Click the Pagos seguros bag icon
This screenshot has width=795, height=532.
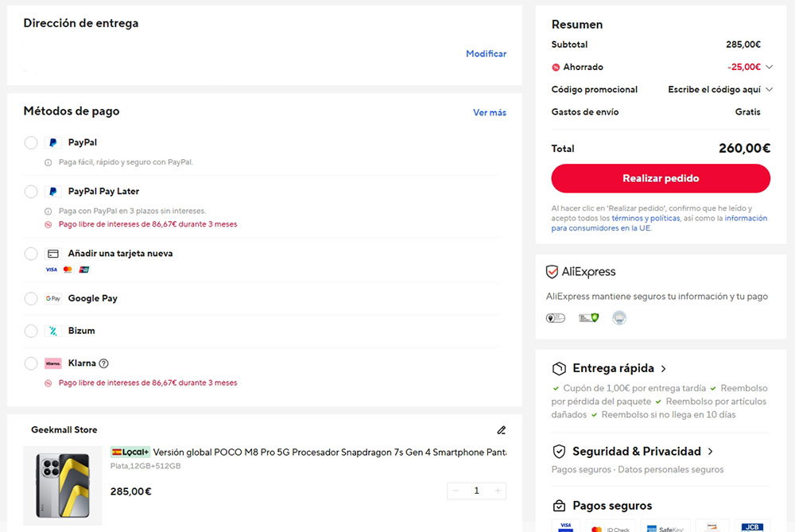(559, 506)
